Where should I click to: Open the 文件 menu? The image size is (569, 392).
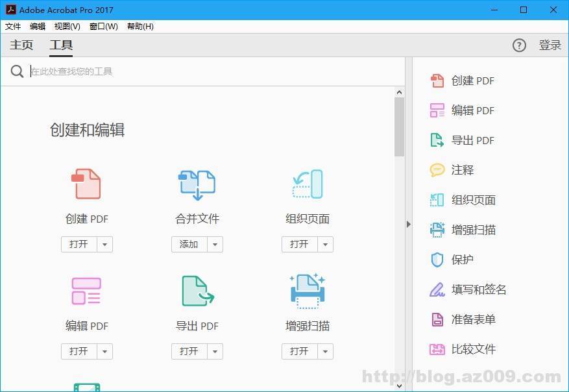pyautogui.click(x=13, y=27)
